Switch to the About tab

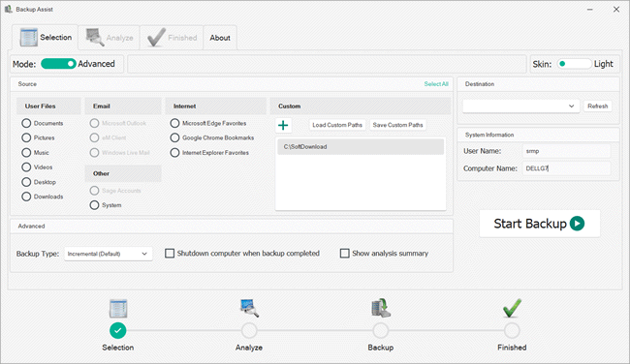coord(220,38)
